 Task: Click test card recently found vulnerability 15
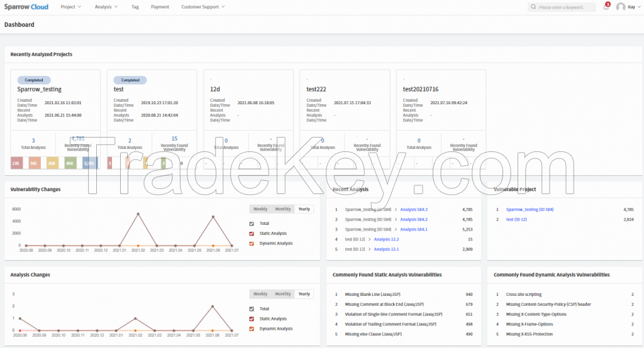pyautogui.click(x=174, y=139)
